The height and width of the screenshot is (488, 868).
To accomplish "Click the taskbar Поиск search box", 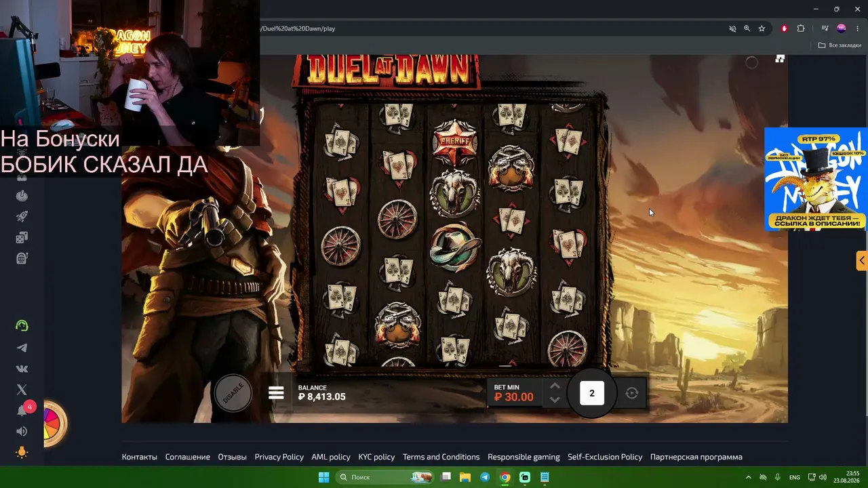I will 385,477.
